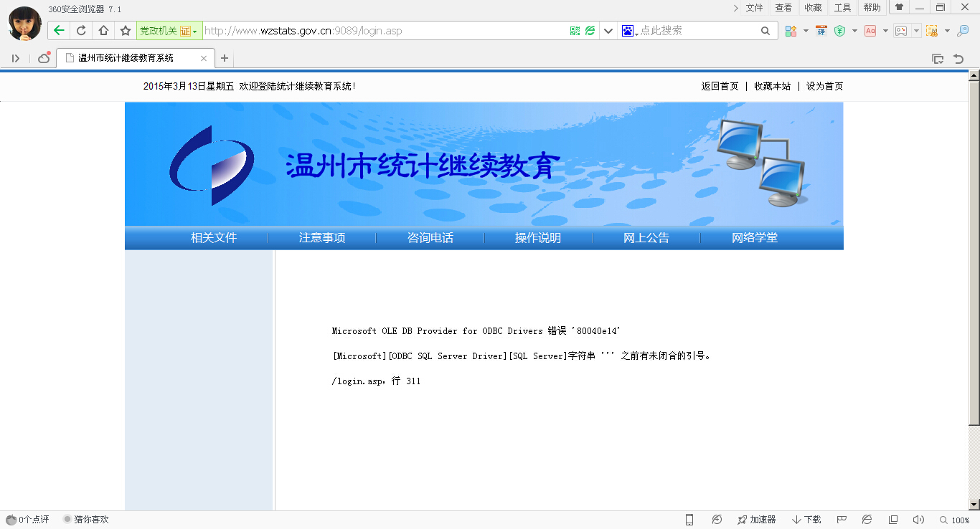Open the 工具 menu
The width and height of the screenshot is (980, 529).
pyautogui.click(x=842, y=8)
